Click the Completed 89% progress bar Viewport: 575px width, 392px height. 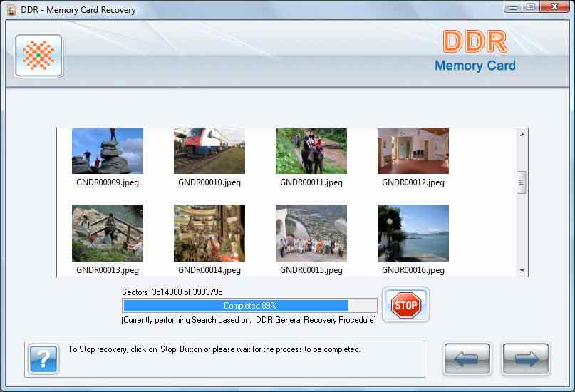point(249,306)
